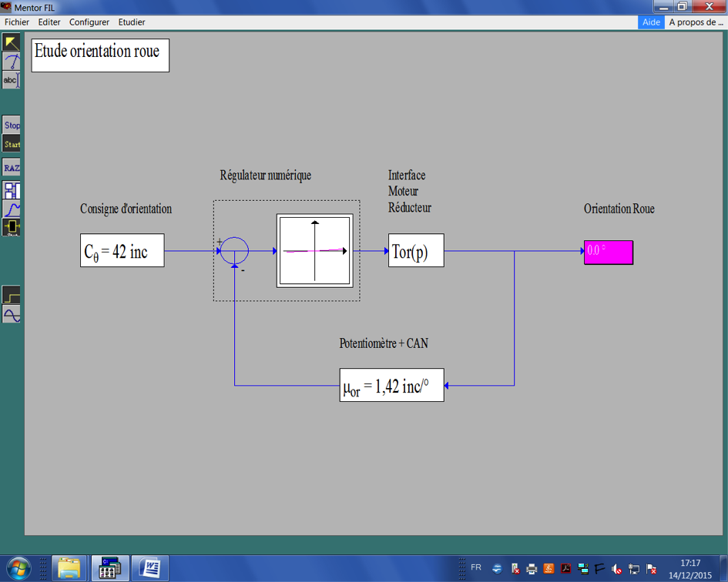This screenshot has width=728, height=582.
Task: Click the regulator characteristic graph block
Action: click(315, 251)
